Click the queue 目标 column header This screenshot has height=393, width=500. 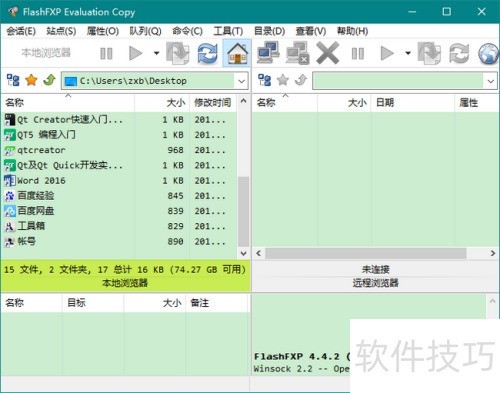click(93, 303)
